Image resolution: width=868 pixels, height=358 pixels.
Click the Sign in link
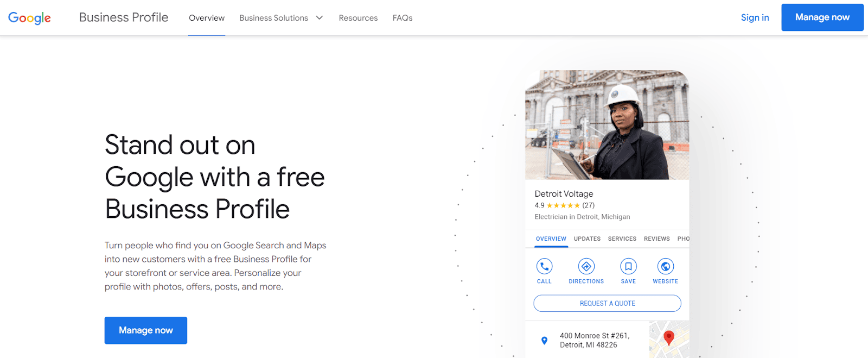pos(755,17)
